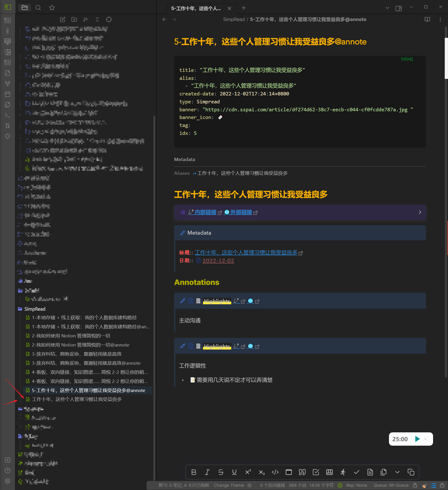Toggle the left sidebar panel icon
Image resolution: width=448 pixels, height=490 pixels.
[8, 7]
